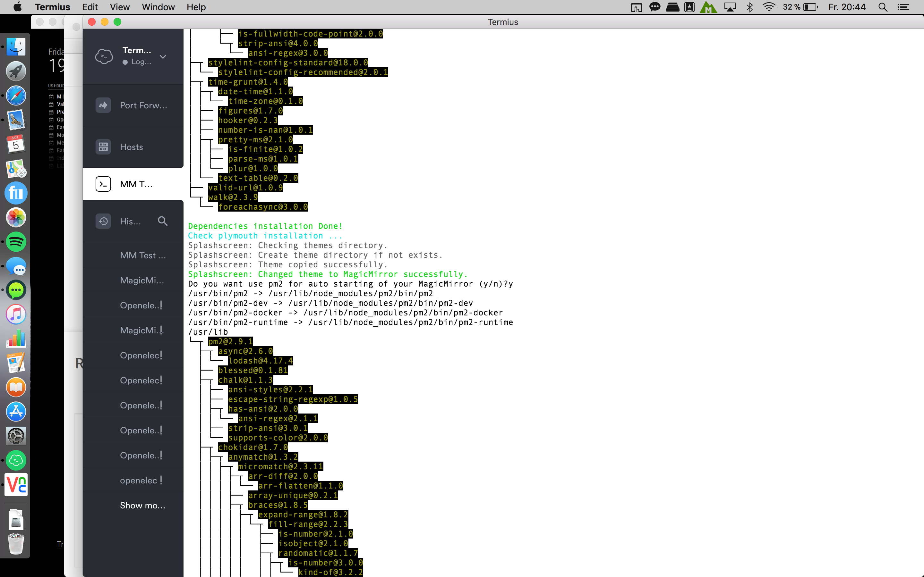The height and width of the screenshot is (577, 924).
Task: Open MM Test history entry
Action: (x=143, y=255)
